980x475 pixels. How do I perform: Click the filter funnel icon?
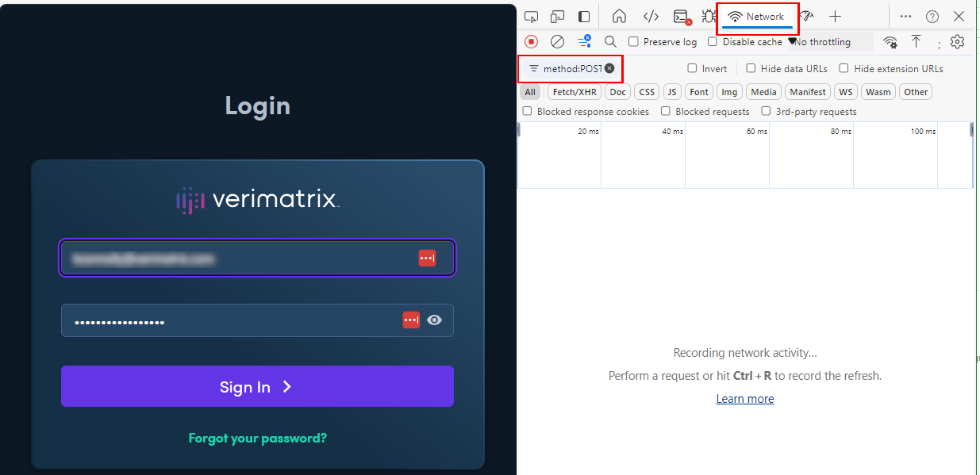(534, 69)
